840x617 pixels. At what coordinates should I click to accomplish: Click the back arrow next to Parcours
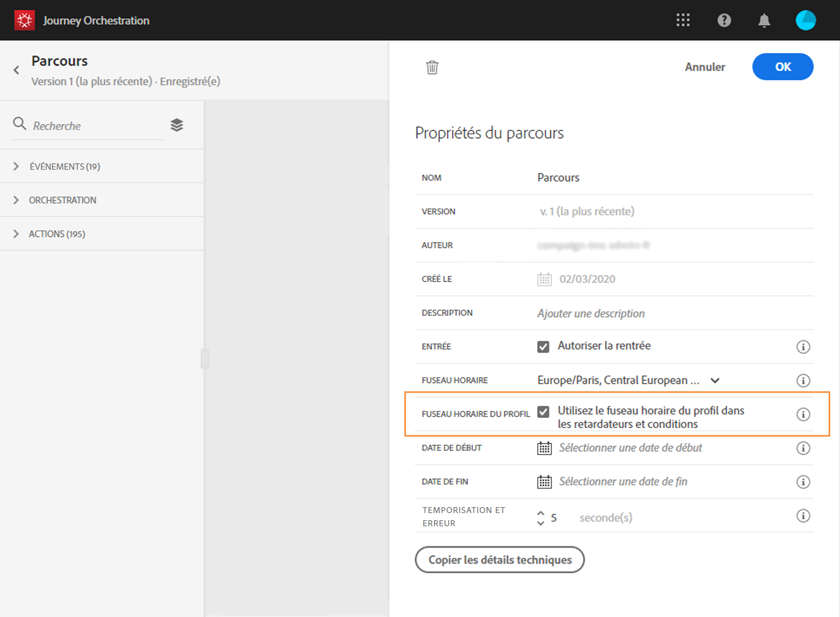click(17, 70)
